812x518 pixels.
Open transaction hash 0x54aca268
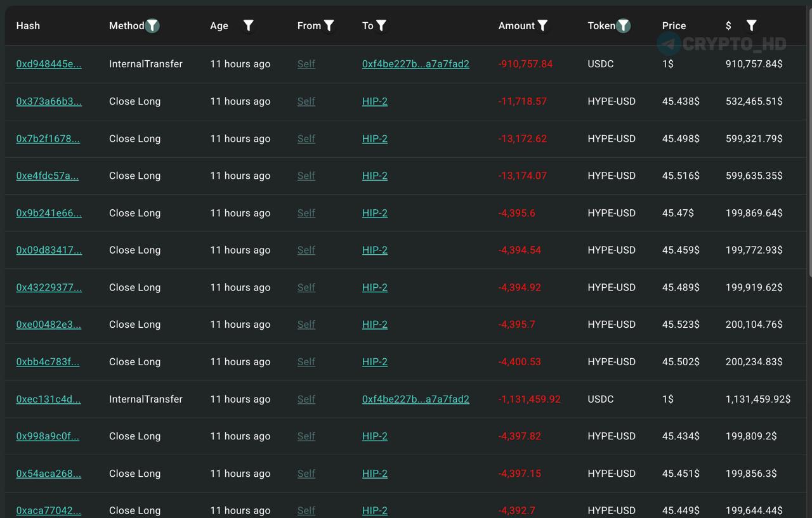(x=49, y=474)
